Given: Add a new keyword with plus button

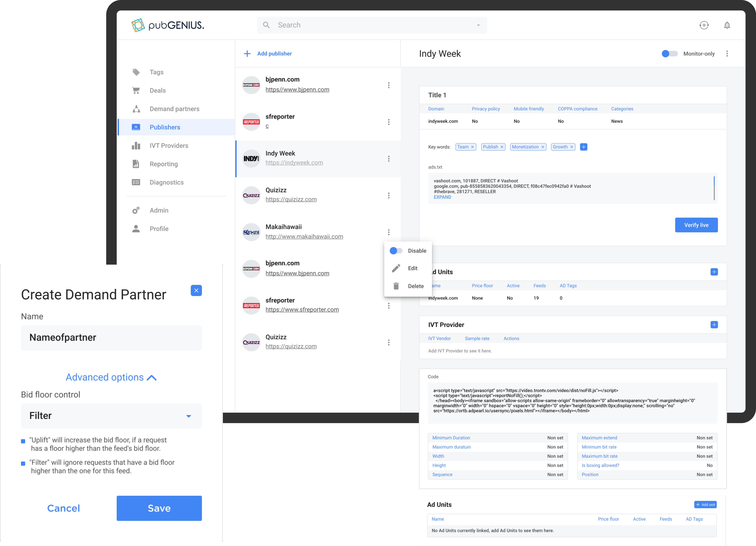Looking at the screenshot, I should click(x=583, y=147).
